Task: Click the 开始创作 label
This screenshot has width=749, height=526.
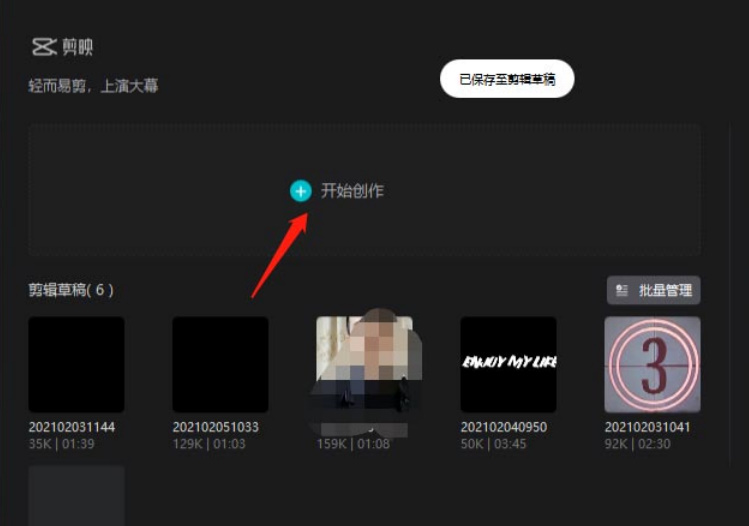Action: (x=352, y=191)
